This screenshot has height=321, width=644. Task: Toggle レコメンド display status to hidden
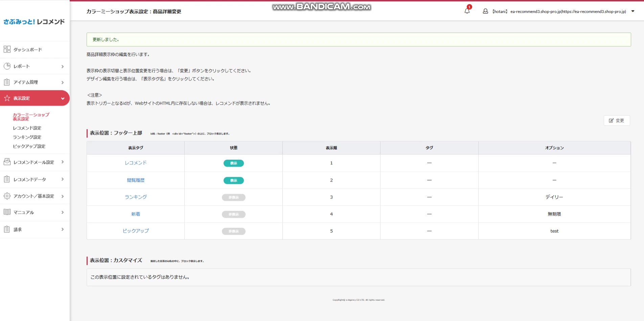233,163
